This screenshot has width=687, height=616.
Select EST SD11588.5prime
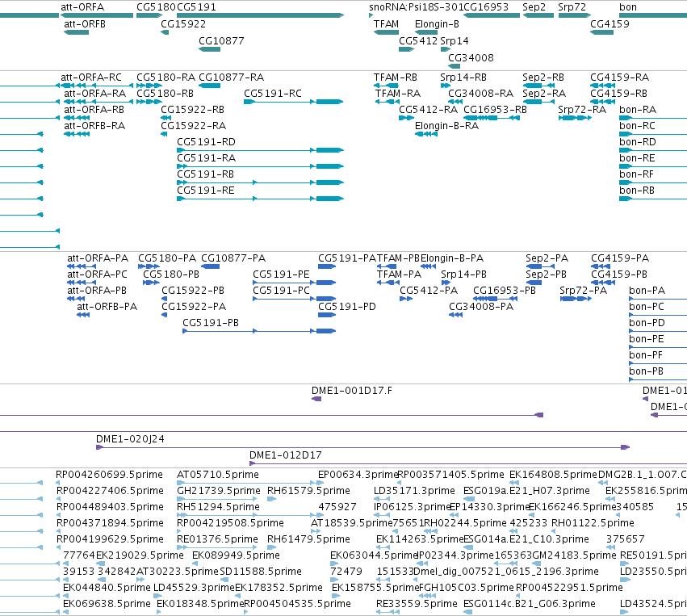point(261,572)
